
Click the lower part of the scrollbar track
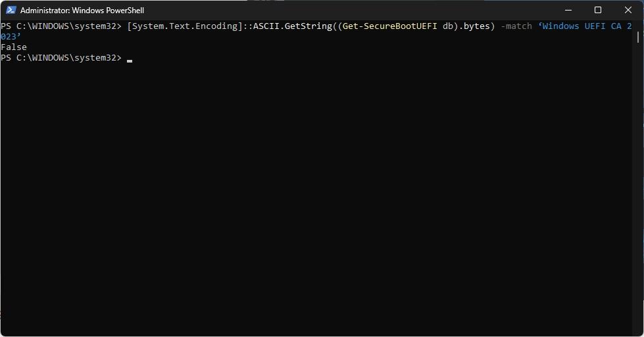pyautogui.click(x=639, y=263)
